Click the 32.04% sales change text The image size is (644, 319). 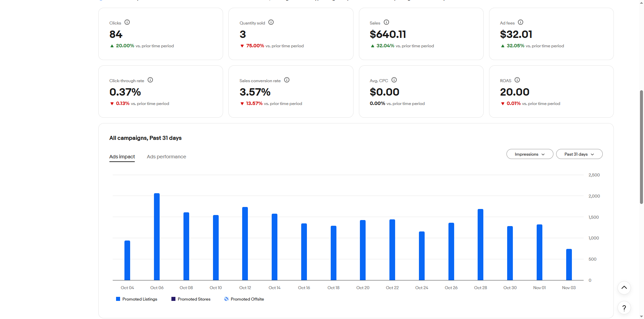tap(385, 46)
